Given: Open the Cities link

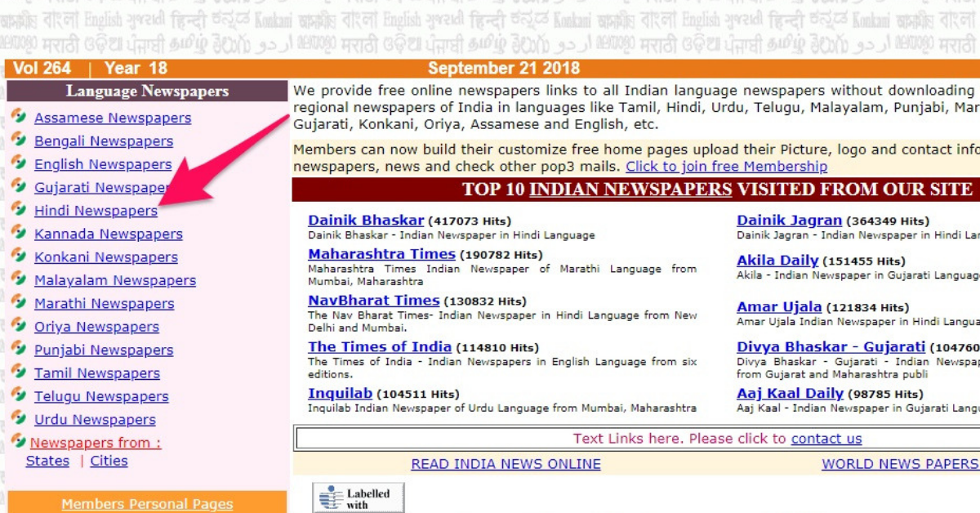Looking at the screenshot, I should click(109, 461).
